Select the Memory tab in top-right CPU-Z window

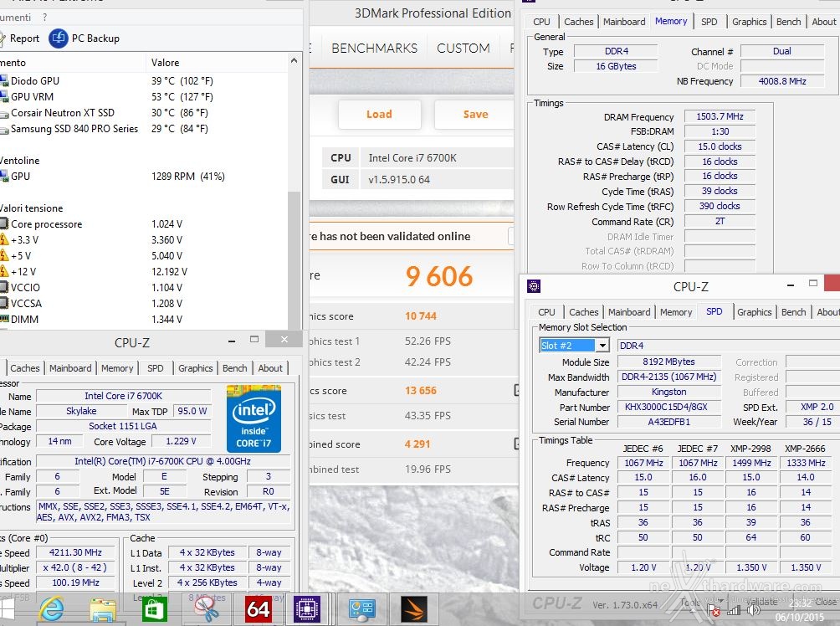point(671,22)
